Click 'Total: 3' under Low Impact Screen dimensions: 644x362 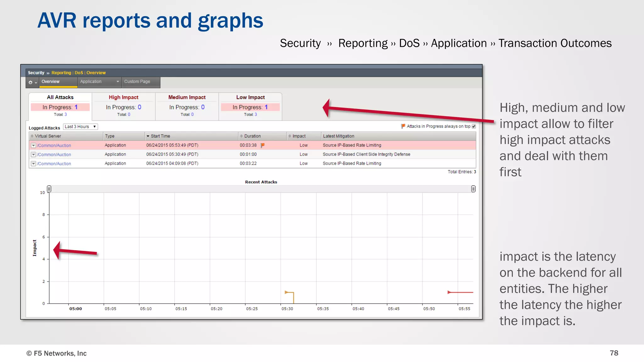point(251,114)
